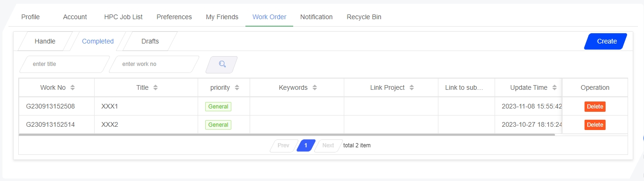Sort by Update Time column arrows
Viewport: 644px width, 181px height.
[555, 87]
